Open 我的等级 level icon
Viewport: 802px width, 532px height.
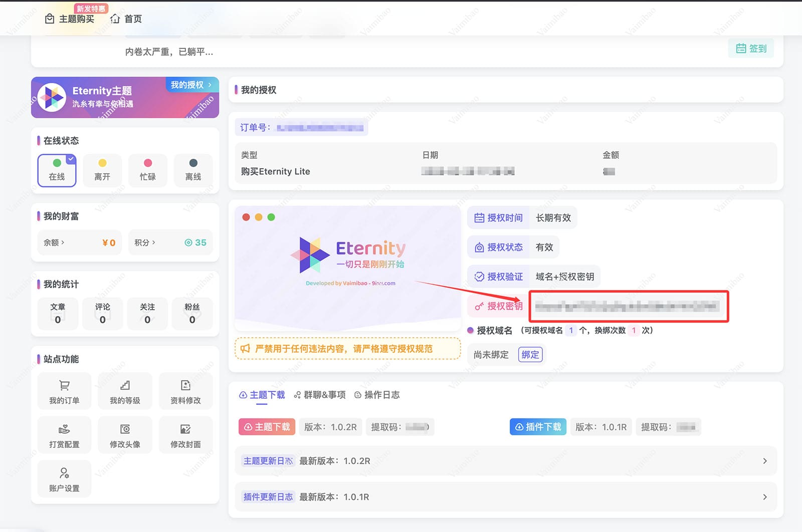[125, 386]
